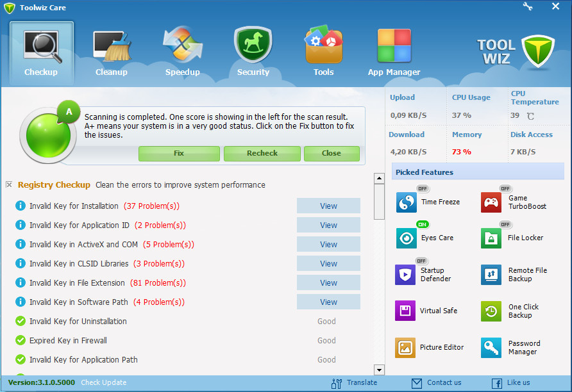This screenshot has width=572, height=392.
Task: Click the Memory 73 % value
Action: tap(462, 152)
